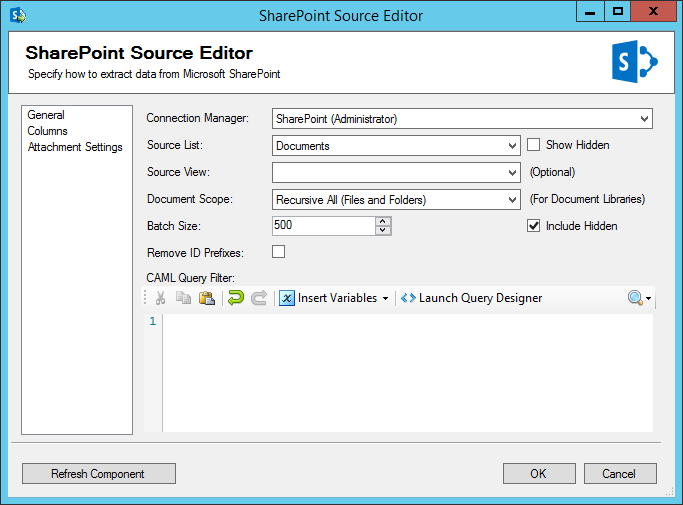Click the Maximize window button

618,11
